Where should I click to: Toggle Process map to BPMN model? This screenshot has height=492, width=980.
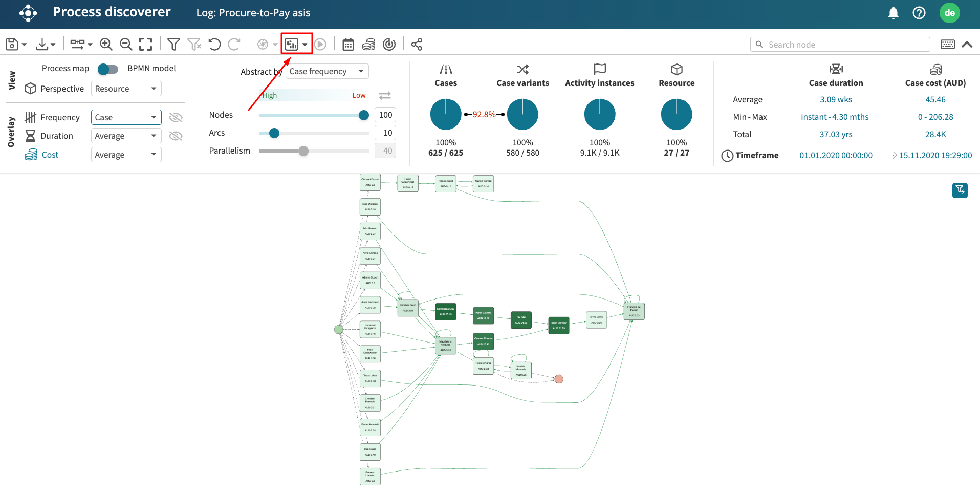point(108,69)
